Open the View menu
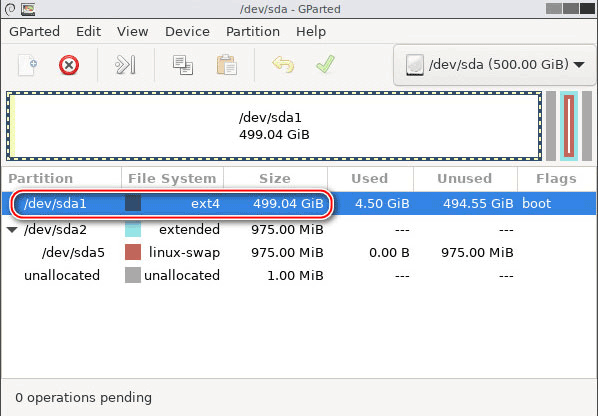The image size is (598, 416). [132, 31]
